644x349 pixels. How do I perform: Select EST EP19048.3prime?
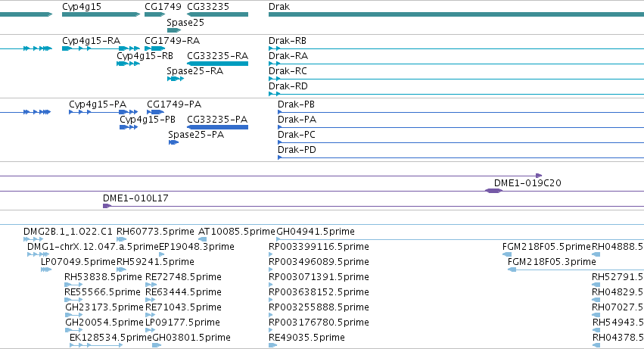[196, 247]
